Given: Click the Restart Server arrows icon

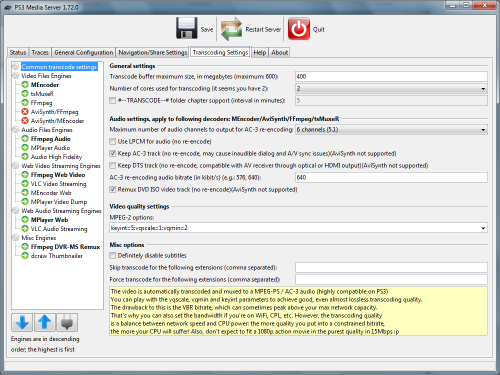Looking at the screenshot, I should [231, 29].
